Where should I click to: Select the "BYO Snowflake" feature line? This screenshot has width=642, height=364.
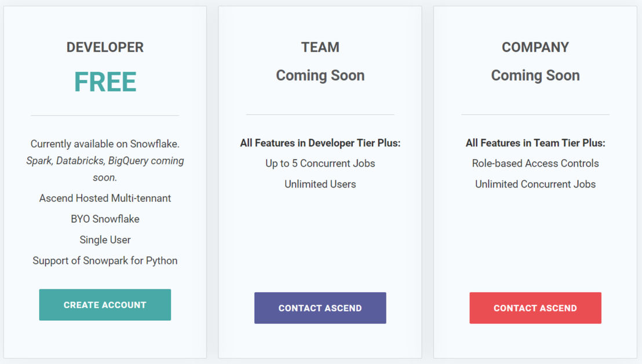pyautogui.click(x=105, y=219)
